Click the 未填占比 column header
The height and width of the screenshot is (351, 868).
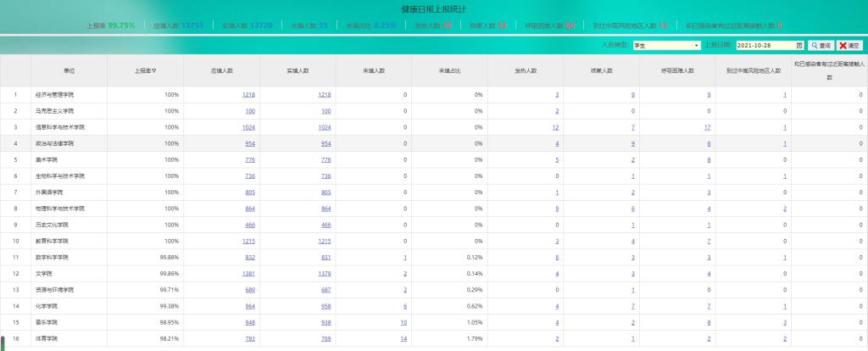pyautogui.click(x=449, y=70)
